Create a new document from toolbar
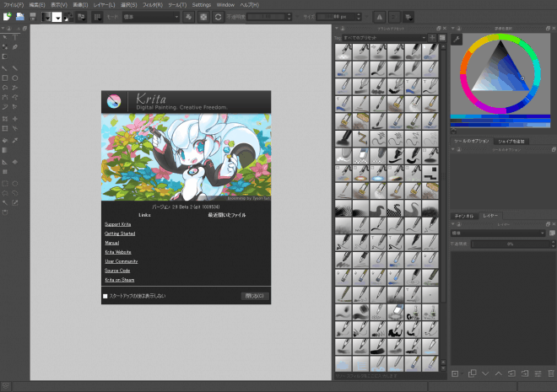The width and height of the screenshot is (557, 392). [x=7, y=17]
